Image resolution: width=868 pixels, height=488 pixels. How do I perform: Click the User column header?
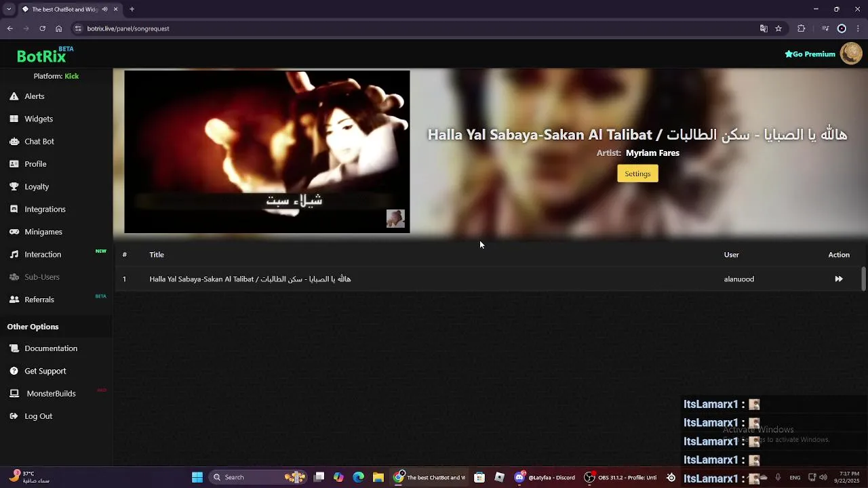731,255
